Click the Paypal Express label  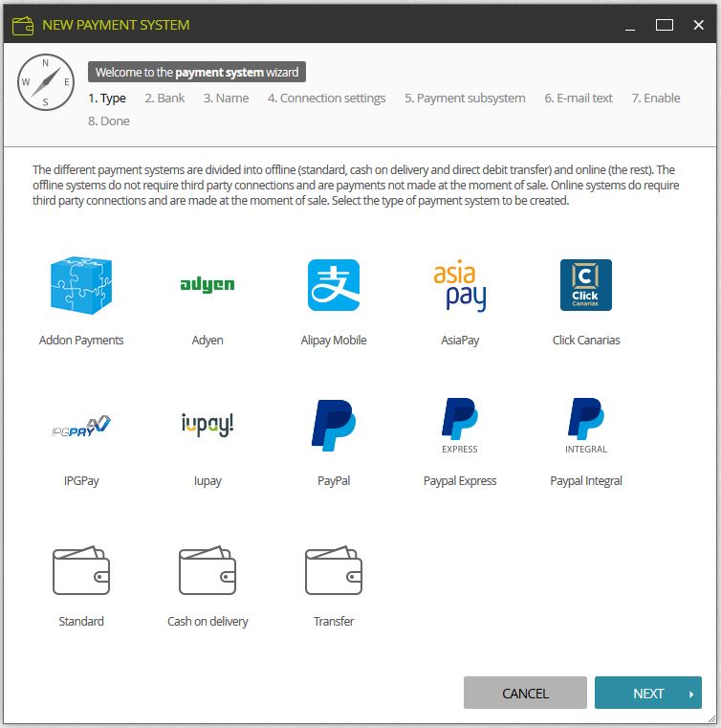[x=460, y=481]
